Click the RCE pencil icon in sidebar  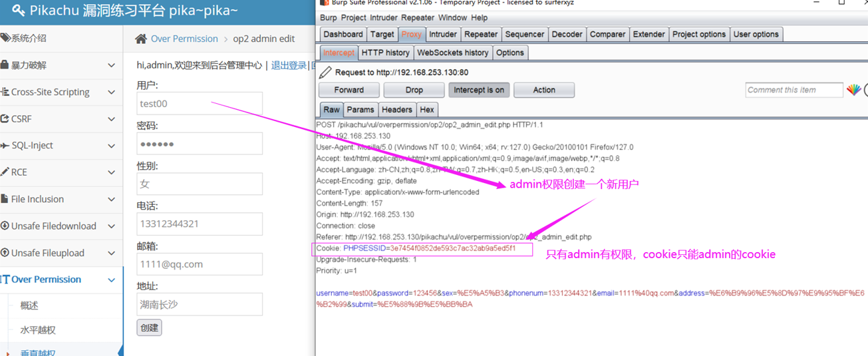coord(5,172)
